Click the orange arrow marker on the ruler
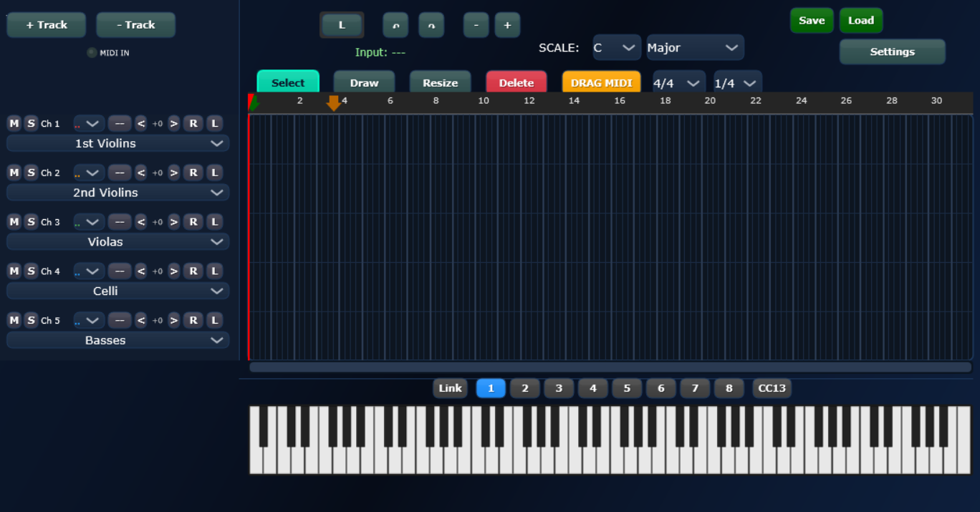The image size is (980, 512). pos(333,103)
